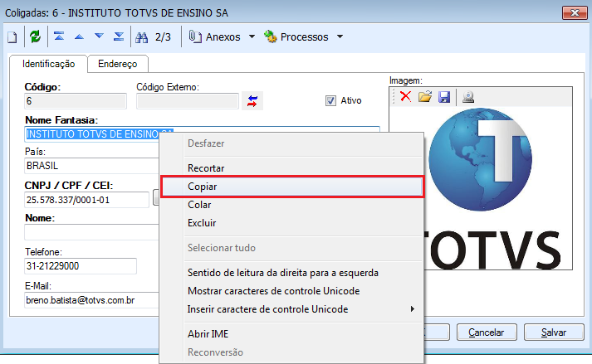Capture image with webcam icon
Image resolution: width=592 pixels, height=364 pixels.
point(468,97)
